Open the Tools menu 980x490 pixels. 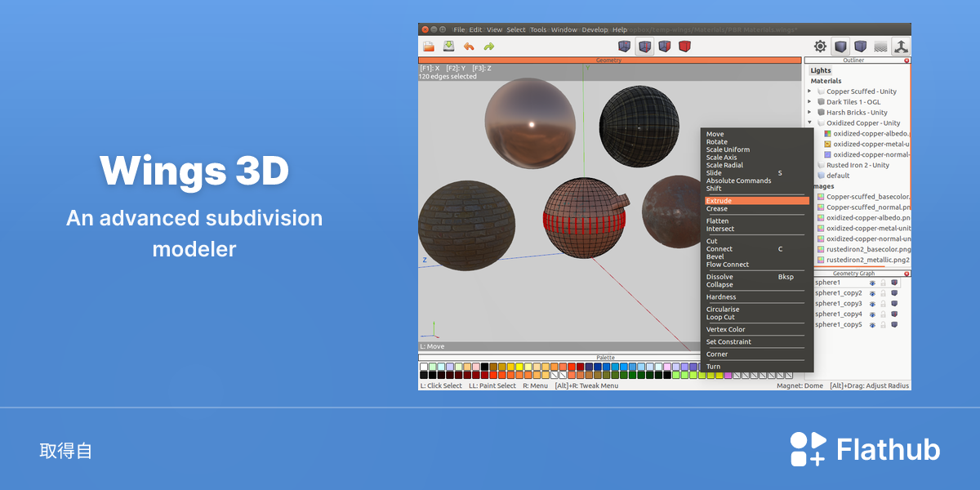coord(538,29)
